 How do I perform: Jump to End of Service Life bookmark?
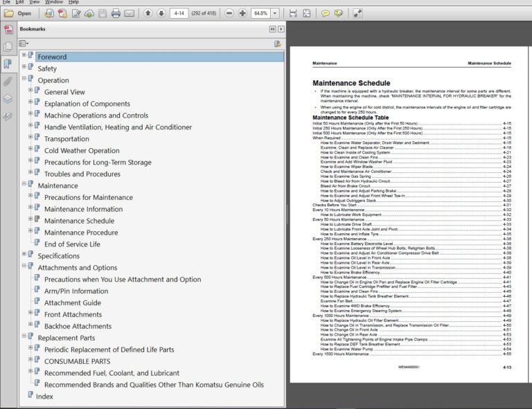[x=72, y=244]
